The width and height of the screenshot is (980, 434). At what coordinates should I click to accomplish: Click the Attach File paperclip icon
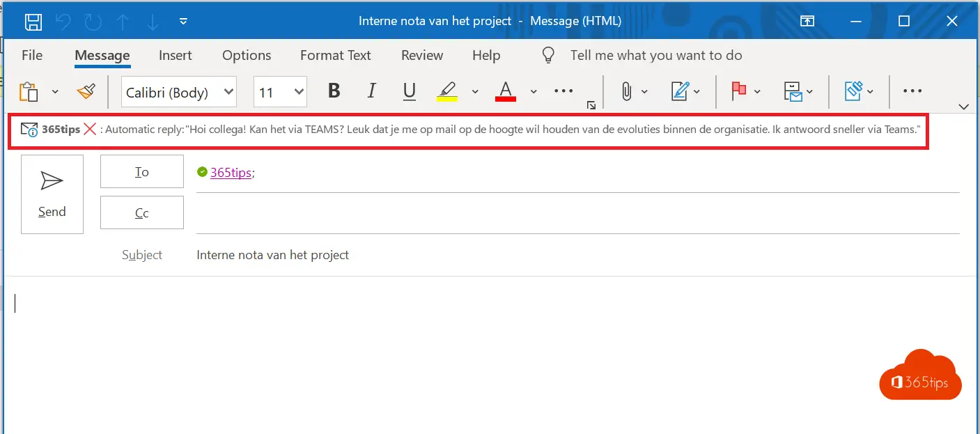[626, 91]
